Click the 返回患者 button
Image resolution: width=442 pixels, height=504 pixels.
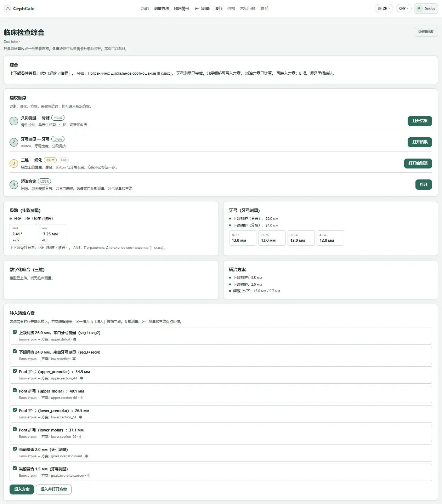pos(426,32)
